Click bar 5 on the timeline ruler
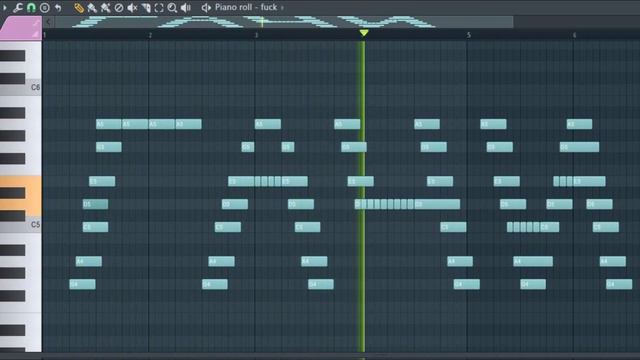 coord(469,35)
